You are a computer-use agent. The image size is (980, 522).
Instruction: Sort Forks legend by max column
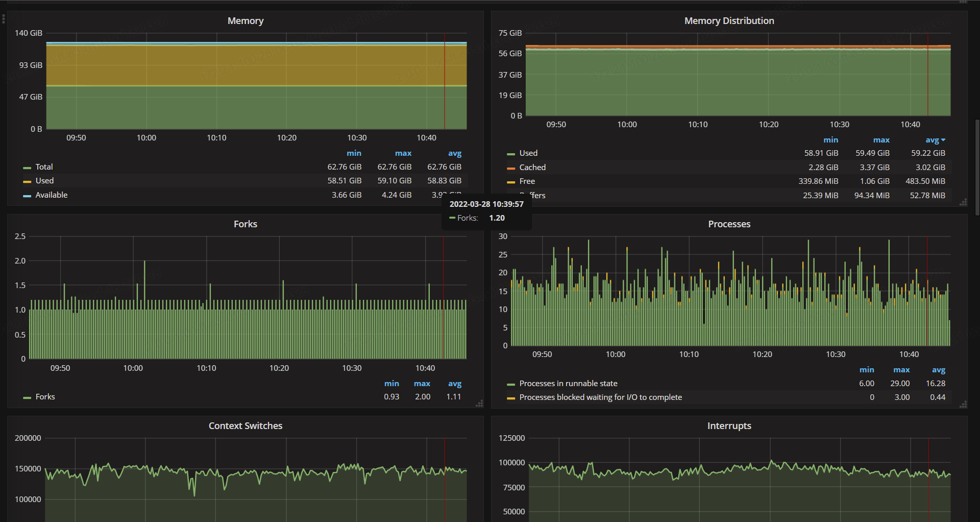(422, 384)
